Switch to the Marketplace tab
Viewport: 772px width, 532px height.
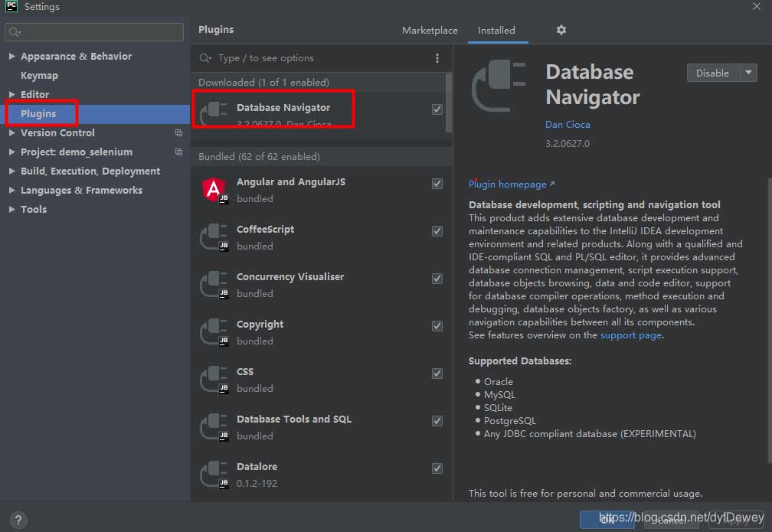430,31
